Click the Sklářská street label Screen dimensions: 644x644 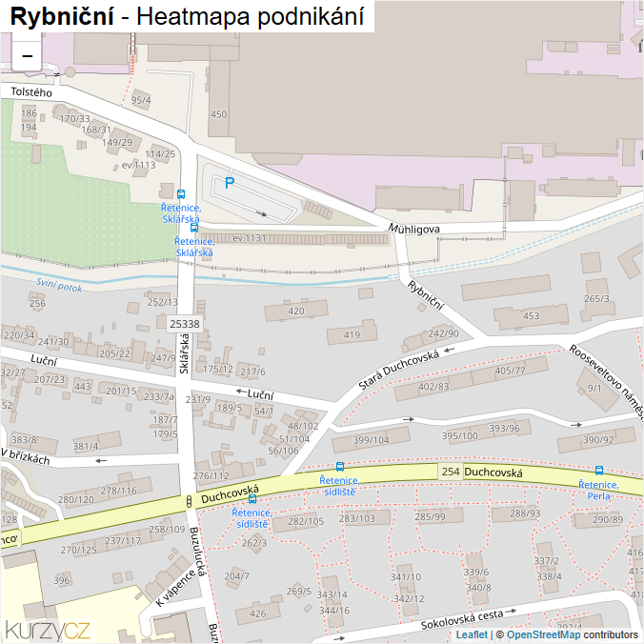(x=185, y=353)
